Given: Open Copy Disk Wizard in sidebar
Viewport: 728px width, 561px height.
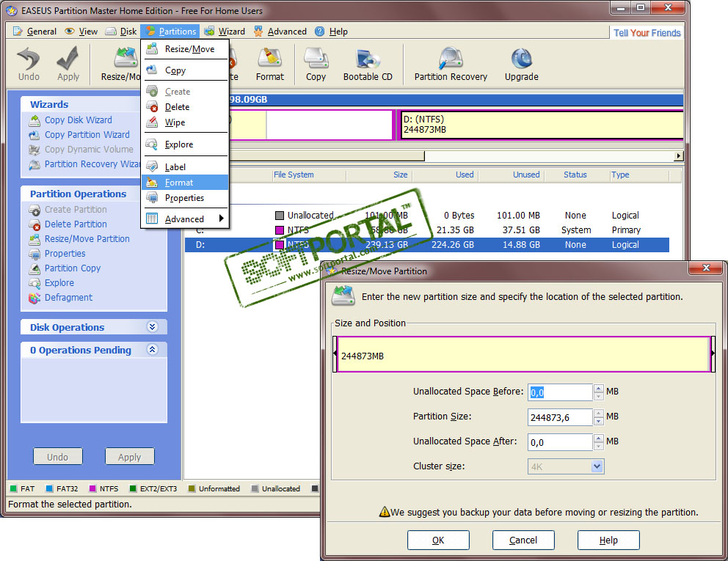Looking at the screenshot, I should pyautogui.click(x=78, y=120).
